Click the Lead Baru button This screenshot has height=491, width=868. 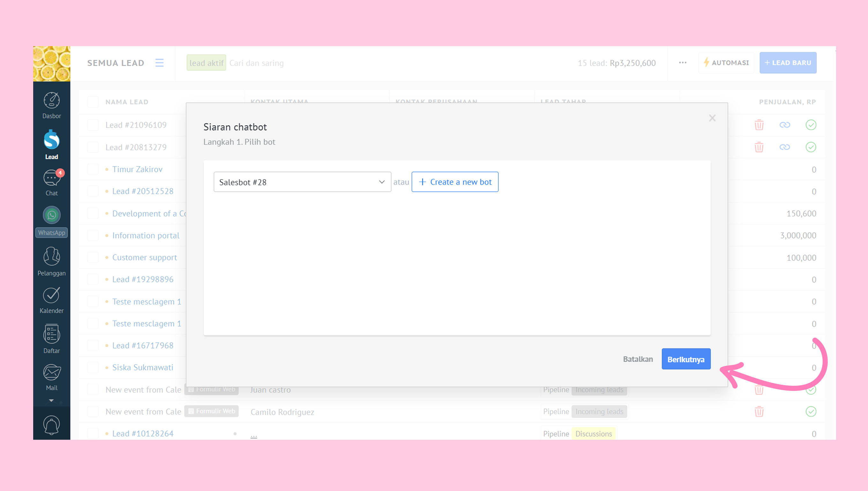(x=788, y=63)
